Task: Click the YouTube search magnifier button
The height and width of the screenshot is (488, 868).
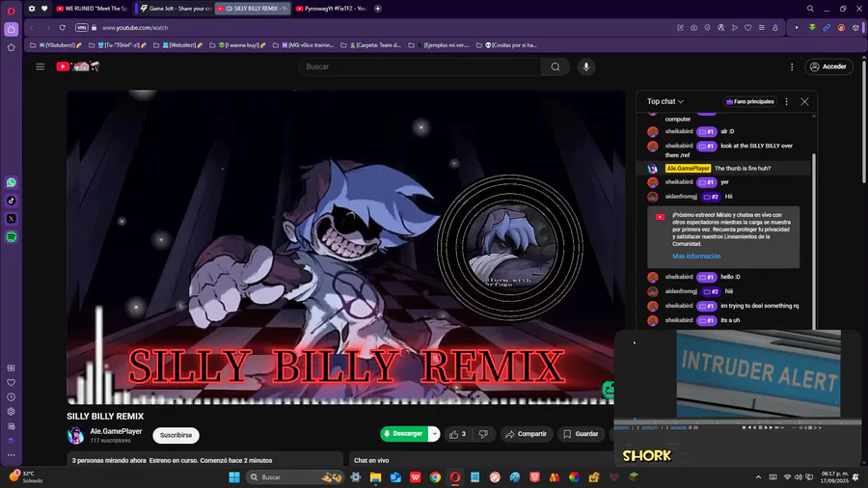Action: pos(556,67)
